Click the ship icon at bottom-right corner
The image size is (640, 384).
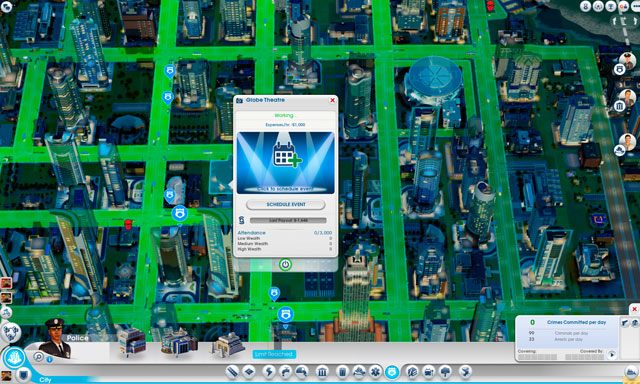(632, 372)
